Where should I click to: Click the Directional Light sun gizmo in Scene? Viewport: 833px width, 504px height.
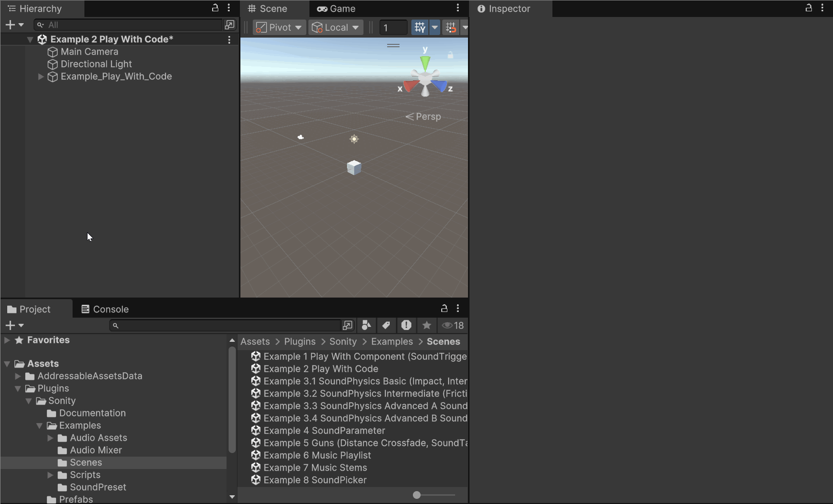[x=354, y=139]
